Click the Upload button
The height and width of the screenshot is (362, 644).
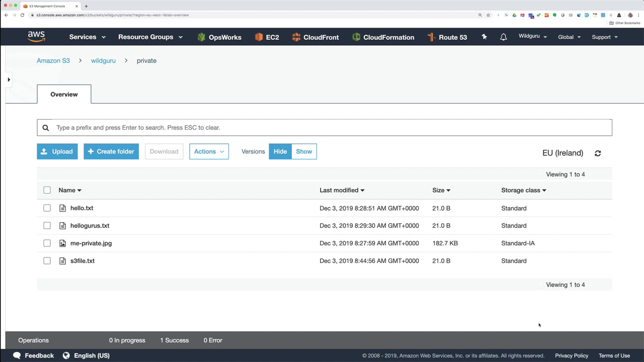pyautogui.click(x=57, y=151)
